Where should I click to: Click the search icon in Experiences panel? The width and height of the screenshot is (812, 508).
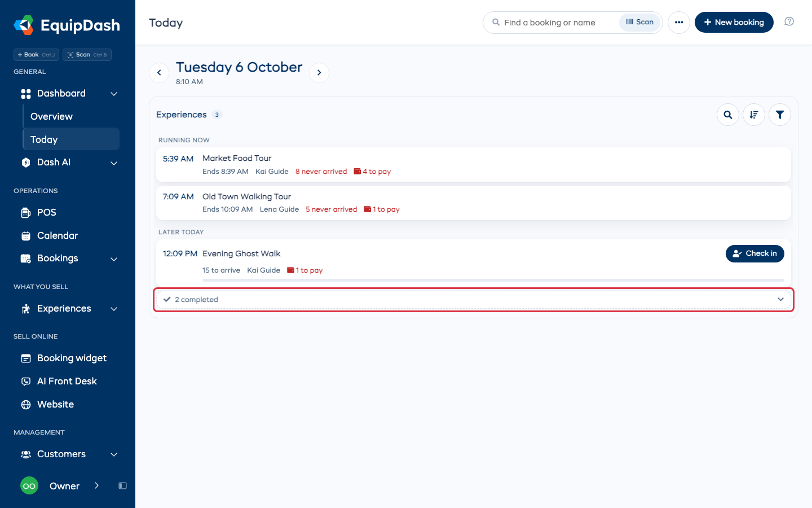coord(728,115)
